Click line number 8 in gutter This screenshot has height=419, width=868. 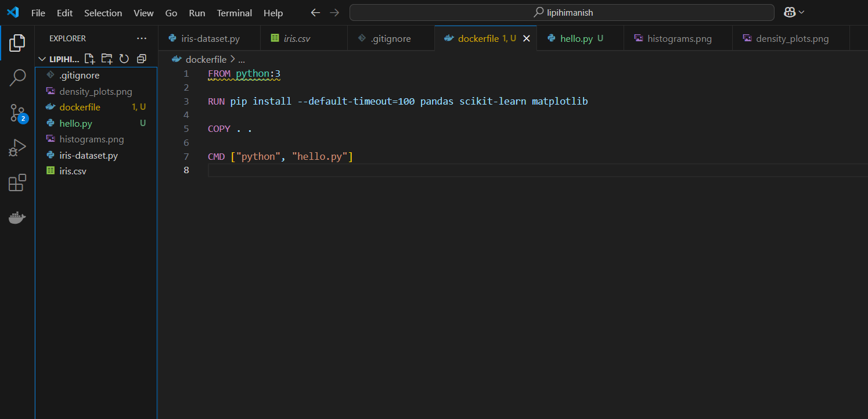186,170
